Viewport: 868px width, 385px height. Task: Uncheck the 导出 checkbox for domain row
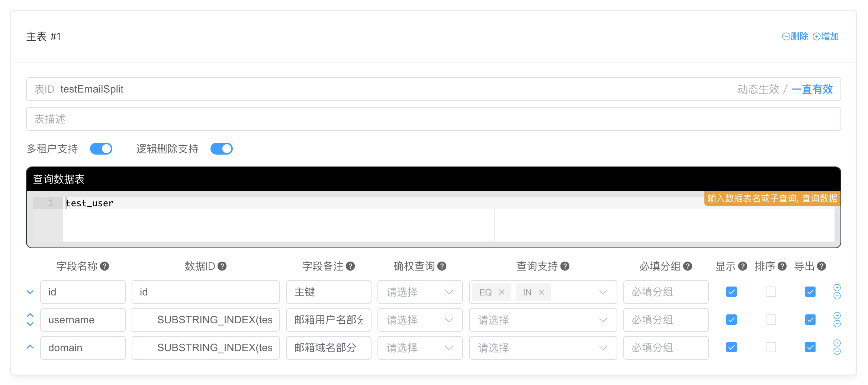tap(810, 347)
